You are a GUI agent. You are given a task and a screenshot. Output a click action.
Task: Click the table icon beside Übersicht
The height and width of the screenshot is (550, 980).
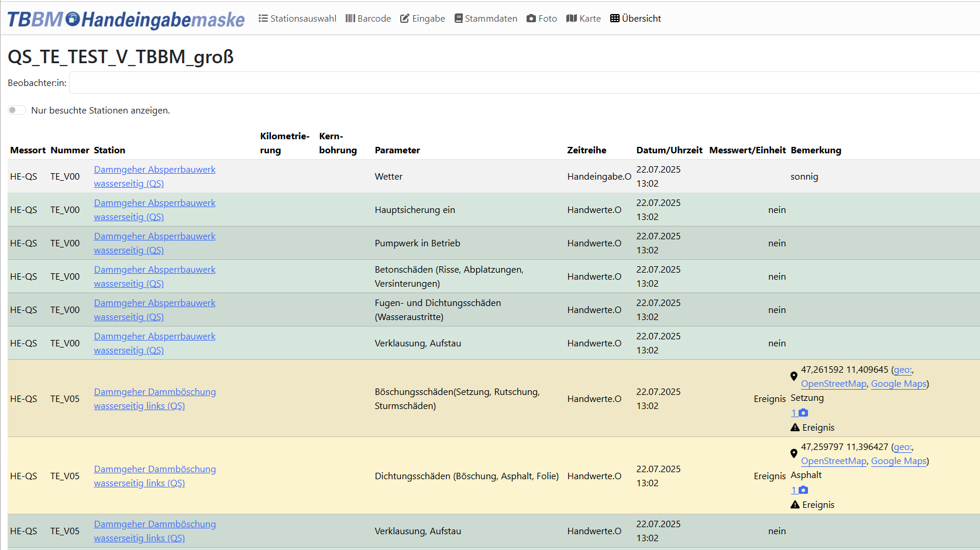click(x=615, y=18)
